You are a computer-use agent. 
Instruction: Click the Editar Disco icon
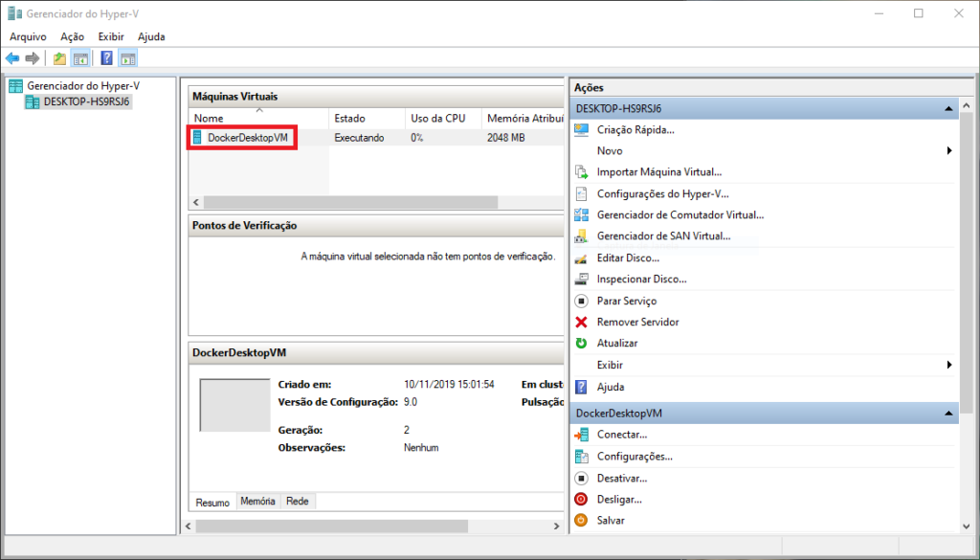(581, 258)
